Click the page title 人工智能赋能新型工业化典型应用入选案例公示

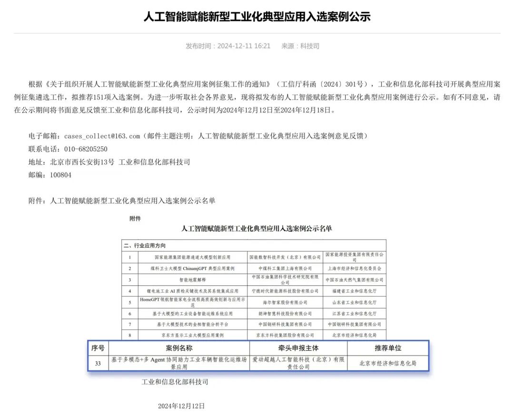click(257, 16)
